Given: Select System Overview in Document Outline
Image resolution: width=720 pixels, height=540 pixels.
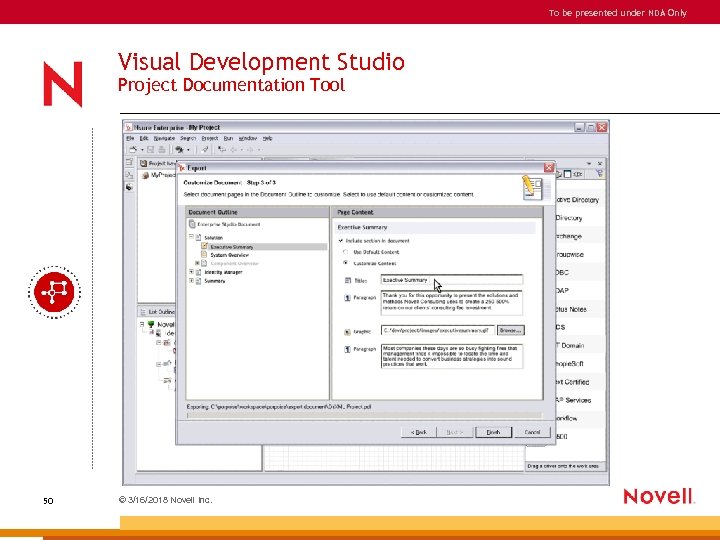Looking at the screenshot, I should click(x=230, y=255).
